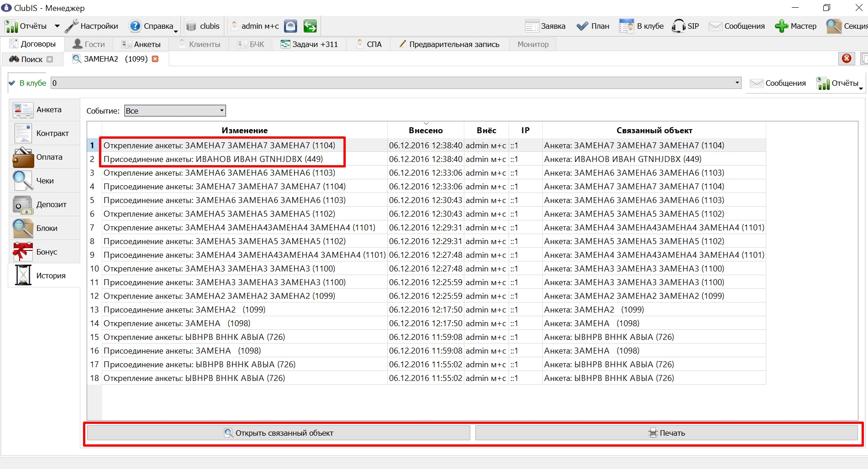
Task: Open the Мастер green plus icon
Action: [x=781, y=26]
